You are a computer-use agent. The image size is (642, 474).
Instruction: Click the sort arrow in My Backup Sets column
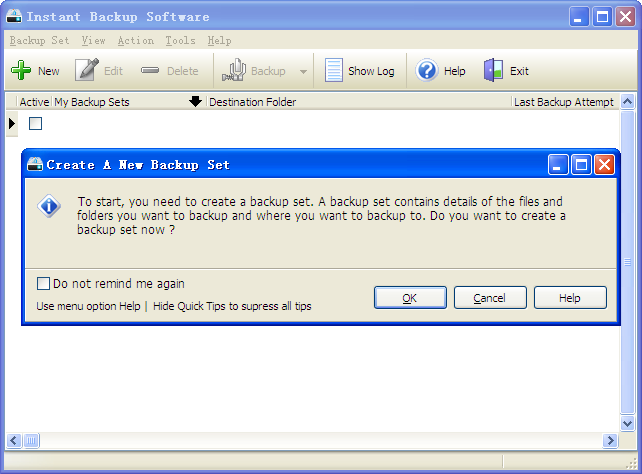195,102
